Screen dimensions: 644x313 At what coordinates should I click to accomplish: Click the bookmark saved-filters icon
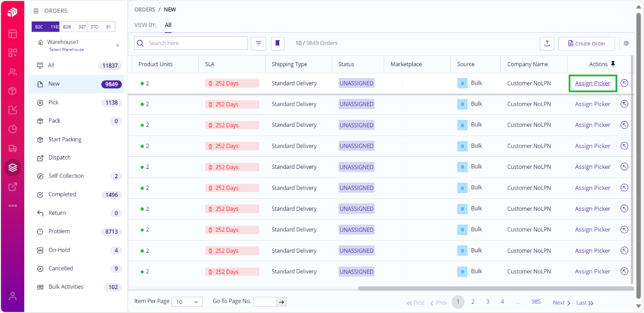277,43
